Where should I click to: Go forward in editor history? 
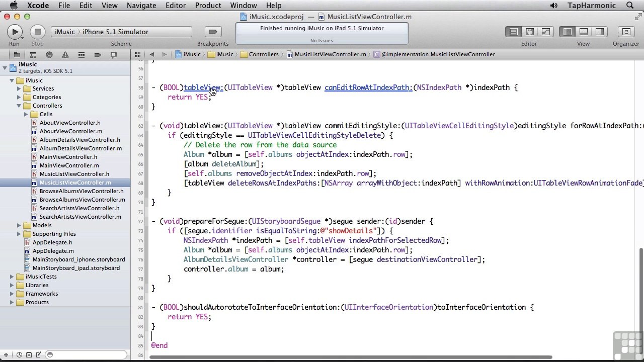coord(164,54)
